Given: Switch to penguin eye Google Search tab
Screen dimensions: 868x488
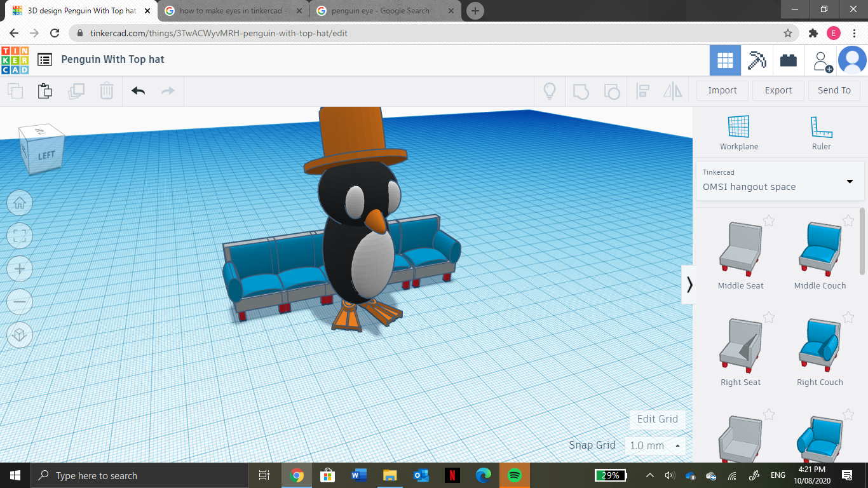Looking at the screenshot, I should (x=384, y=11).
